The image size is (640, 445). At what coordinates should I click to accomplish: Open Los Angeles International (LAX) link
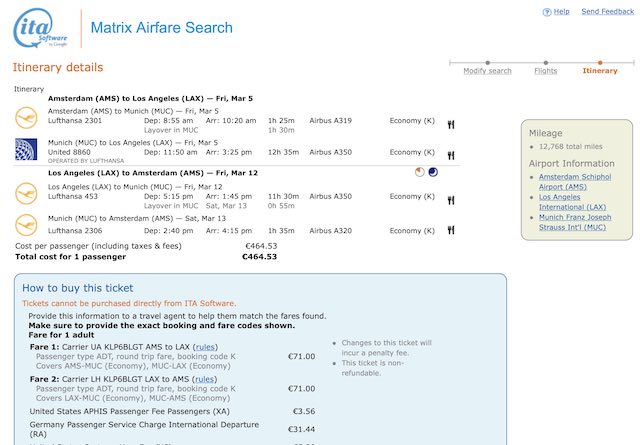pyautogui.click(x=572, y=202)
